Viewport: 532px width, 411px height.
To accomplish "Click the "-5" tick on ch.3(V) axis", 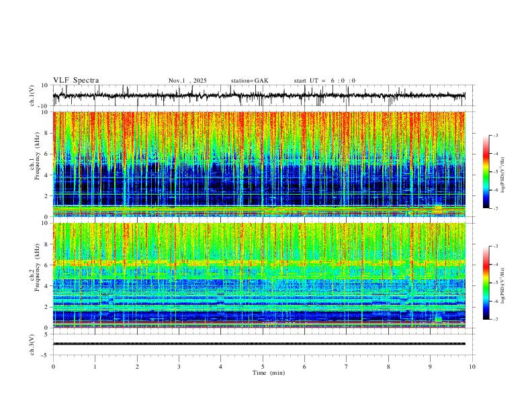I will [x=46, y=355].
